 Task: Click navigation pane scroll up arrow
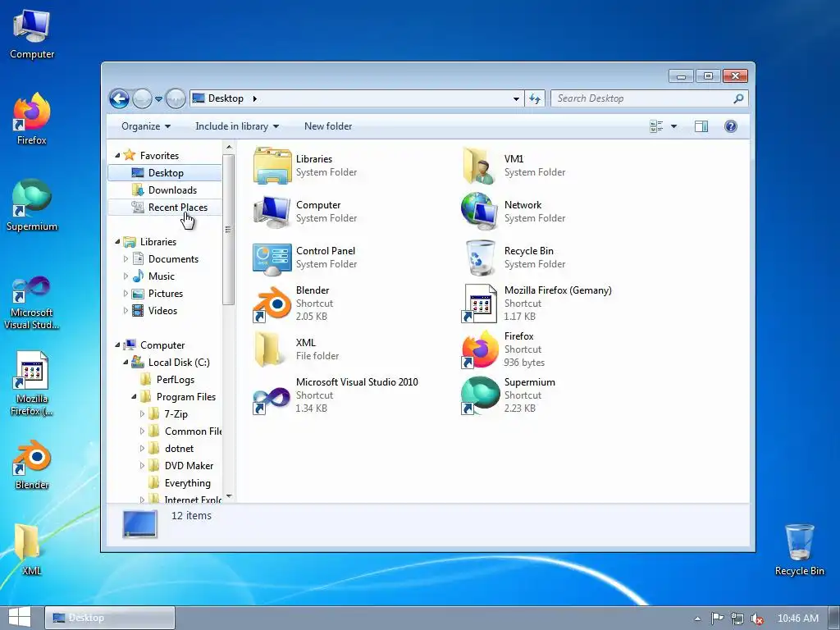click(229, 148)
